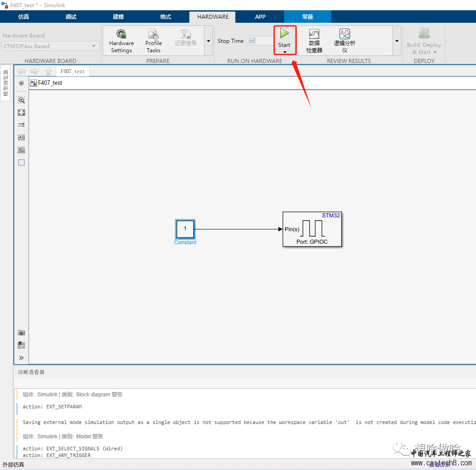Open Profile Tasks tool
The height and width of the screenshot is (470, 476).
(x=153, y=41)
